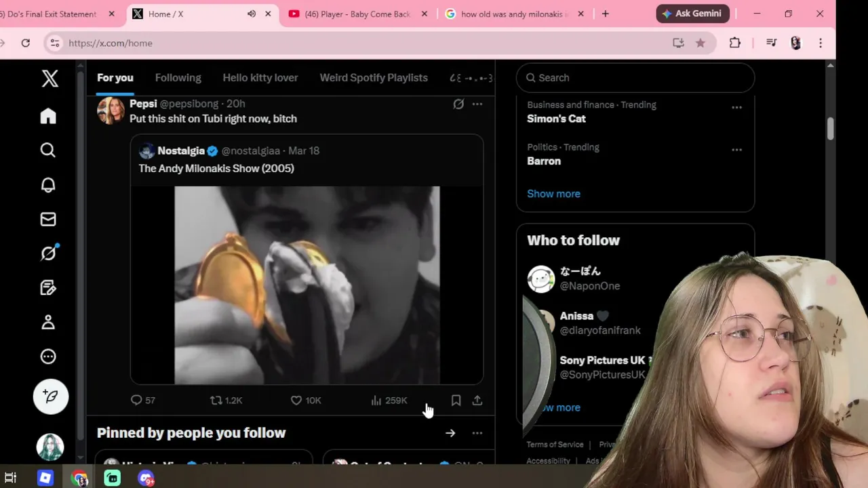Image resolution: width=868 pixels, height=488 pixels.
Task: Click Show more under trends
Action: 553,194
